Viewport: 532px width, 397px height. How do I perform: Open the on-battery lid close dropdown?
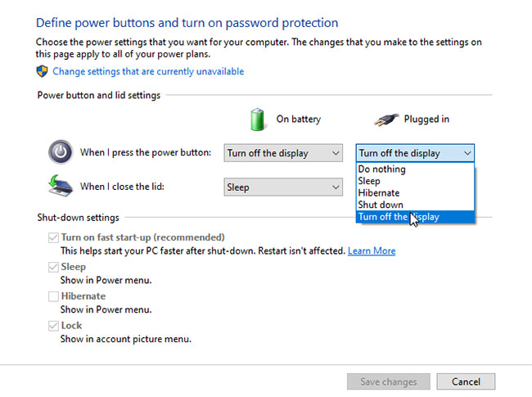[x=283, y=187]
